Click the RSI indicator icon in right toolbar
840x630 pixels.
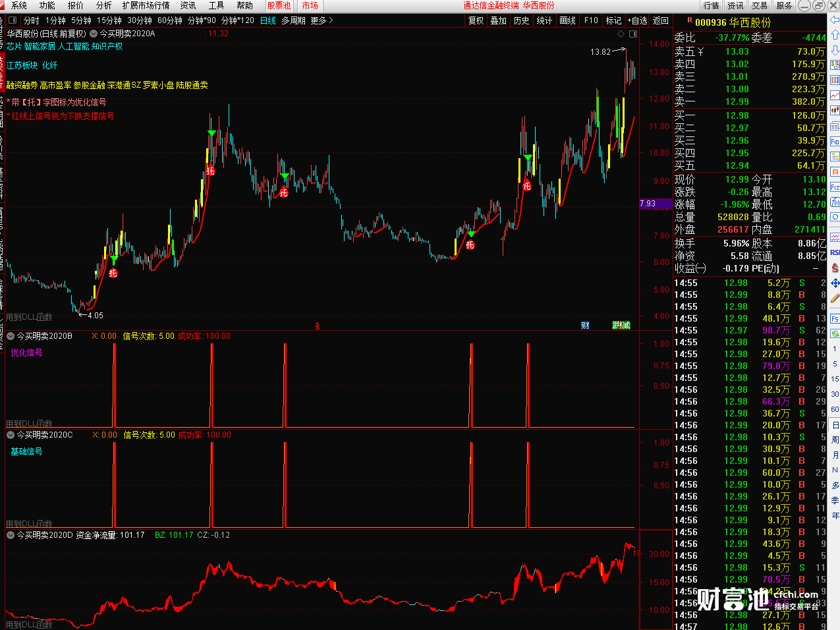point(835,252)
